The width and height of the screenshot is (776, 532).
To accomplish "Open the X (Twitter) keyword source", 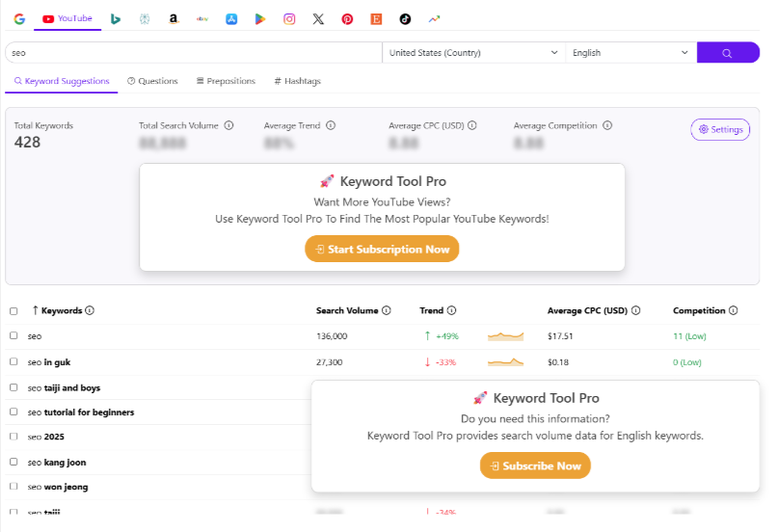I will coord(318,19).
